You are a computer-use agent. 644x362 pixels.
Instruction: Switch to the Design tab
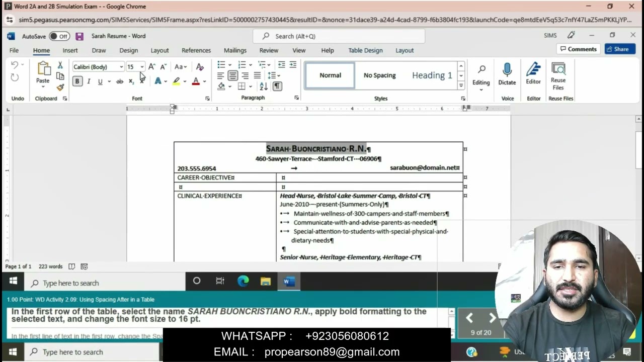coord(128,50)
